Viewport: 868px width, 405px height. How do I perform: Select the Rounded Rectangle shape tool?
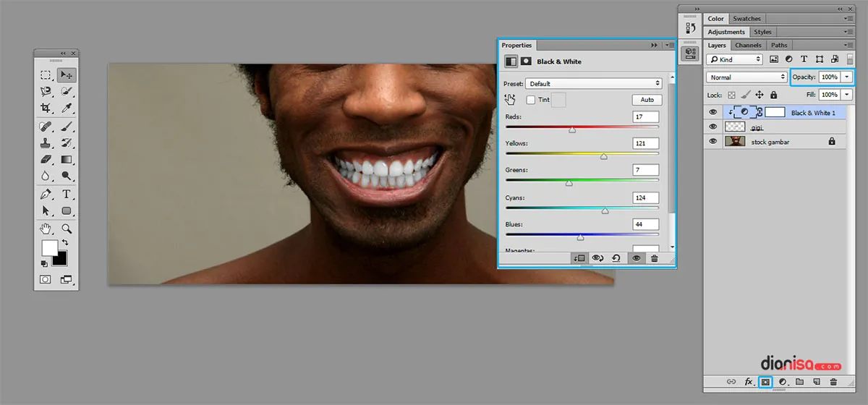(x=67, y=211)
